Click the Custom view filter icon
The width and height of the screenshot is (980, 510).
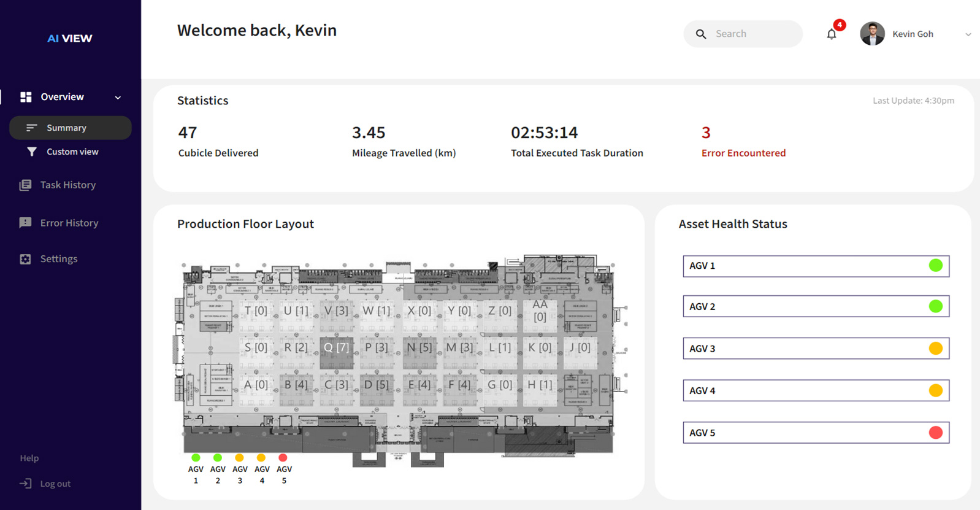pyautogui.click(x=32, y=152)
